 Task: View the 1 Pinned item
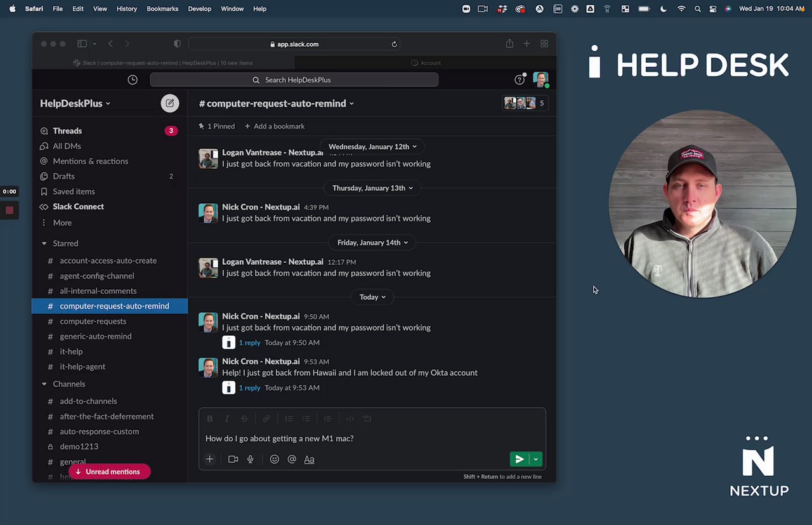tap(216, 126)
